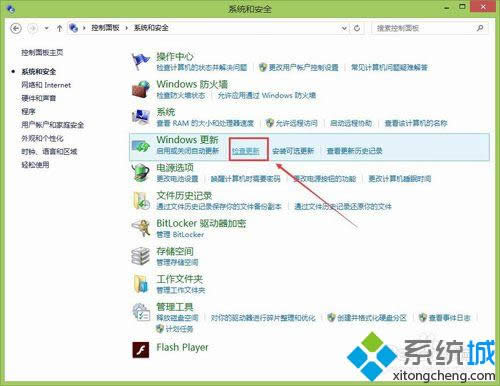
Task: Click shield icon beside 查看事件日志
Action: [x=423, y=317]
